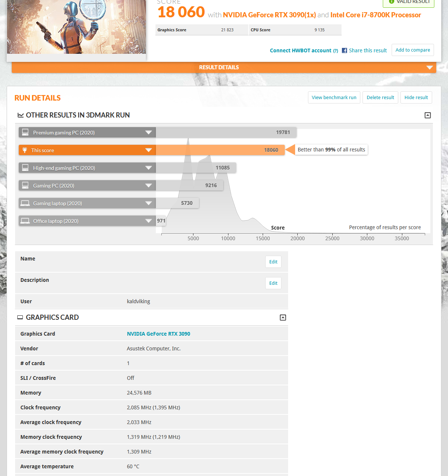Collapse the Other Results in 3DMark Run section
Screen dimensions: 448x476
click(x=428, y=115)
